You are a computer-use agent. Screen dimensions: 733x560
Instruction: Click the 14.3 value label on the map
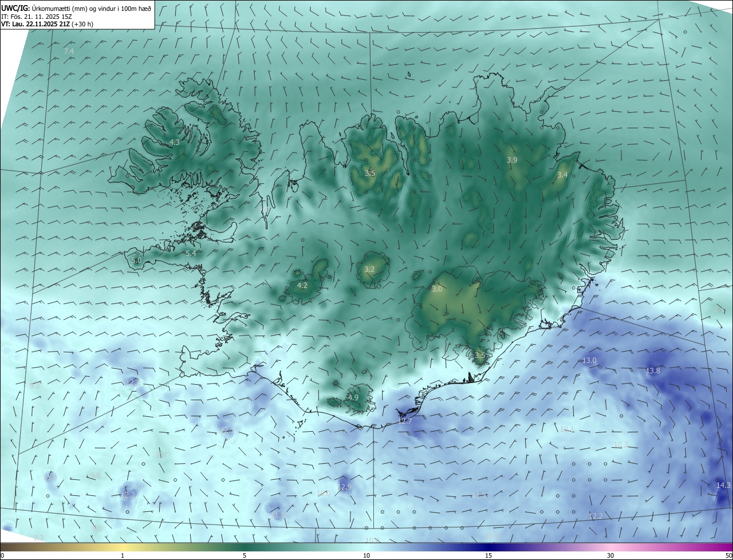pyautogui.click(x=723, y=485)
